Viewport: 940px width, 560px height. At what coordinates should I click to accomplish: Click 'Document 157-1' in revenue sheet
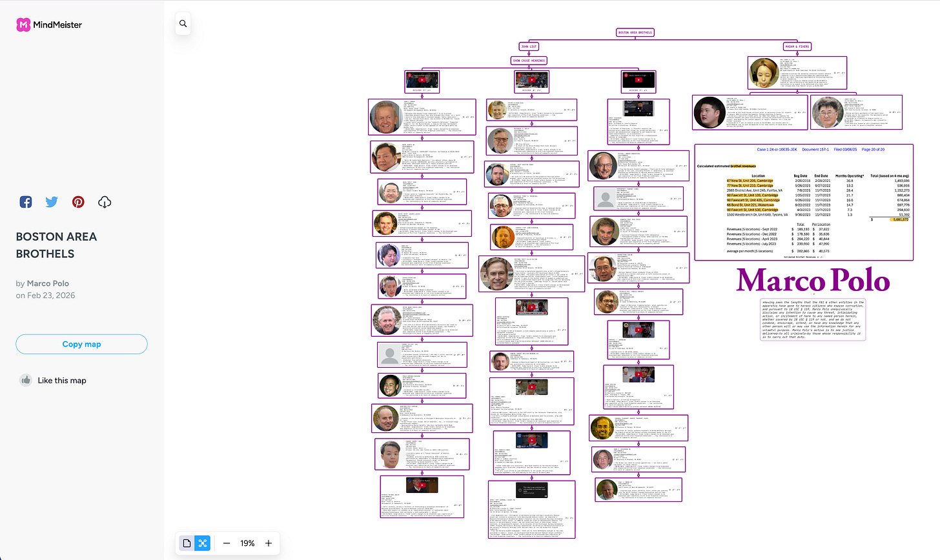point(815,150)
